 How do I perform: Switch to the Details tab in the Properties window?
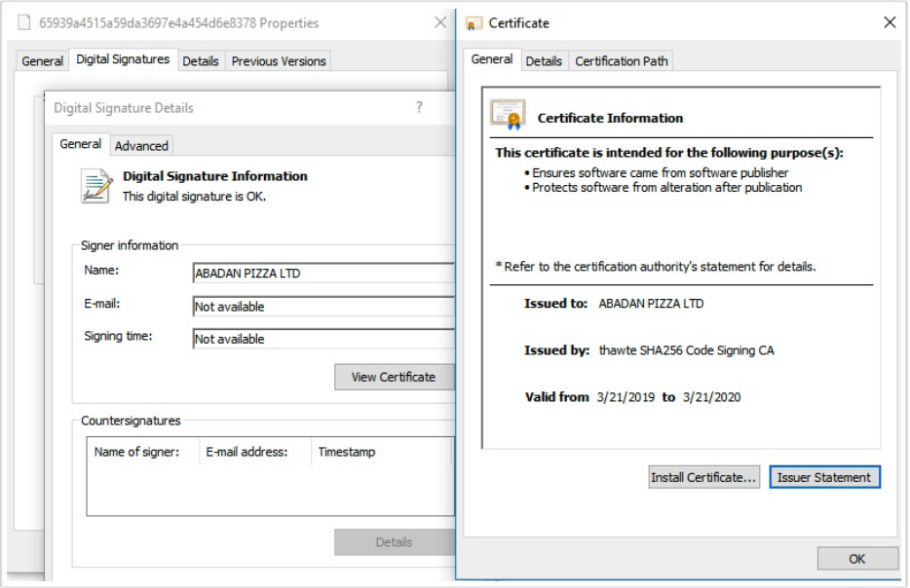click(x=201, y=61)
